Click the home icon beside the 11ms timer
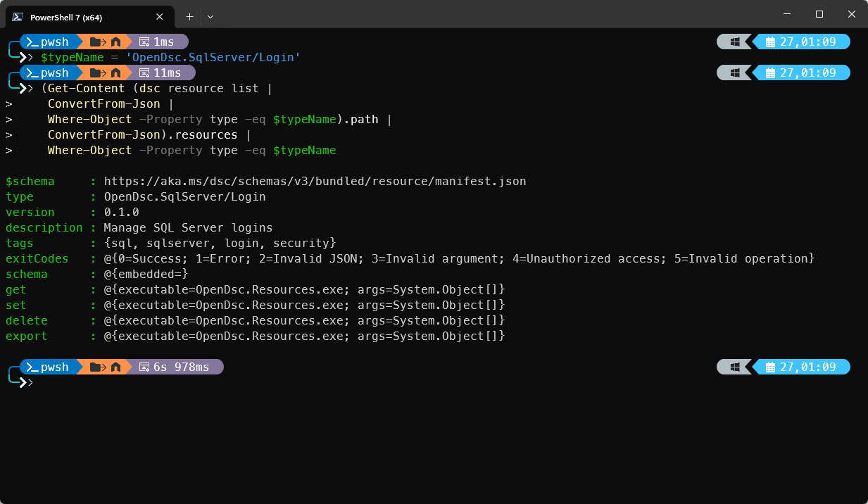The image size is (868, 504). click(116, 73)
